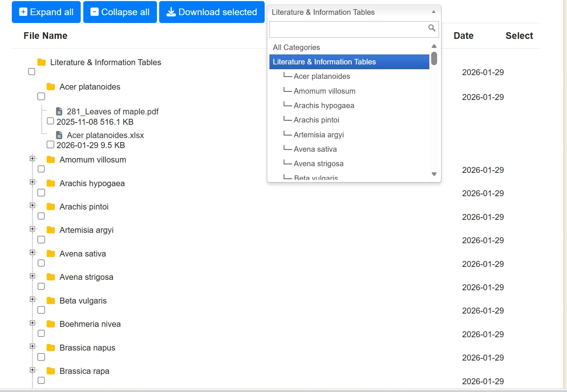Image resolution: width=567 pixels, height=392 pixels.
Task: Click the Acer platanoides folder icon
Action: tap(51, 87)
